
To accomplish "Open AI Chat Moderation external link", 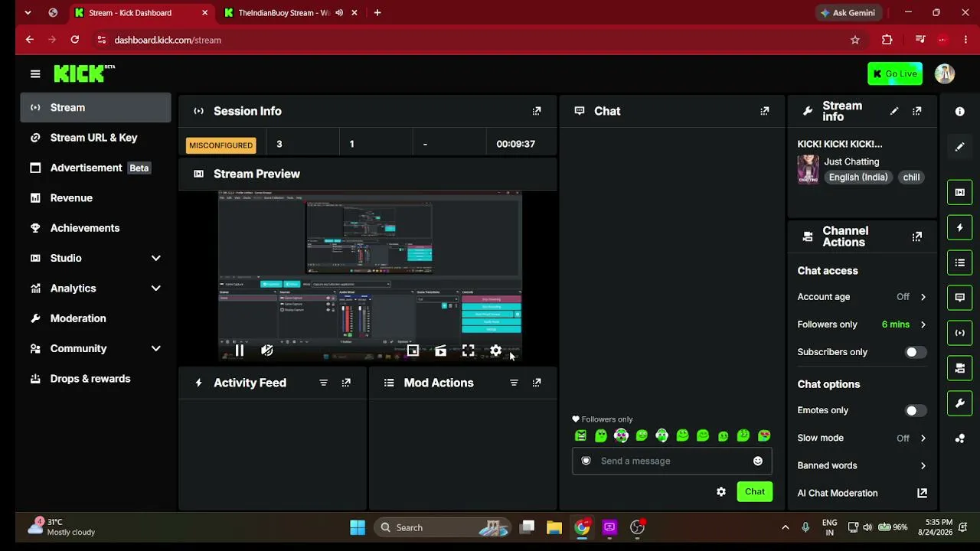I will [923, 493].
